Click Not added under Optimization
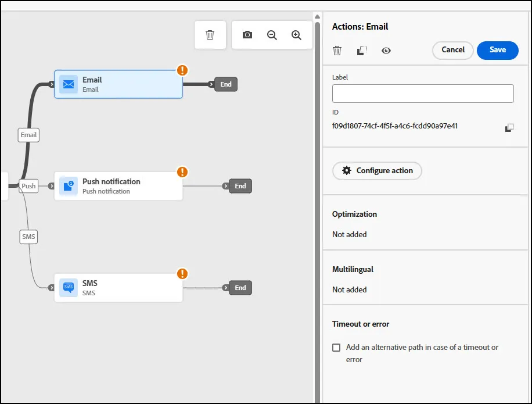 pyautogui.click(x=350, y=235)
